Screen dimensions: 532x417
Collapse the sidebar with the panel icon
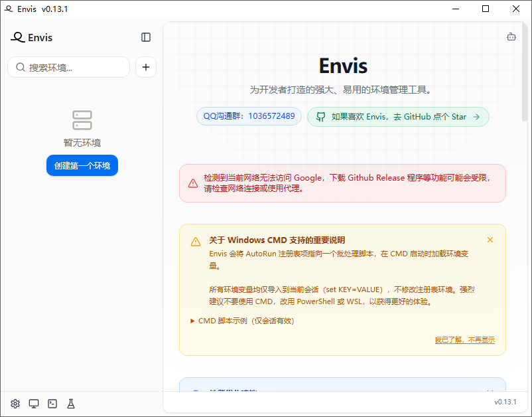(x=146, y=37)
